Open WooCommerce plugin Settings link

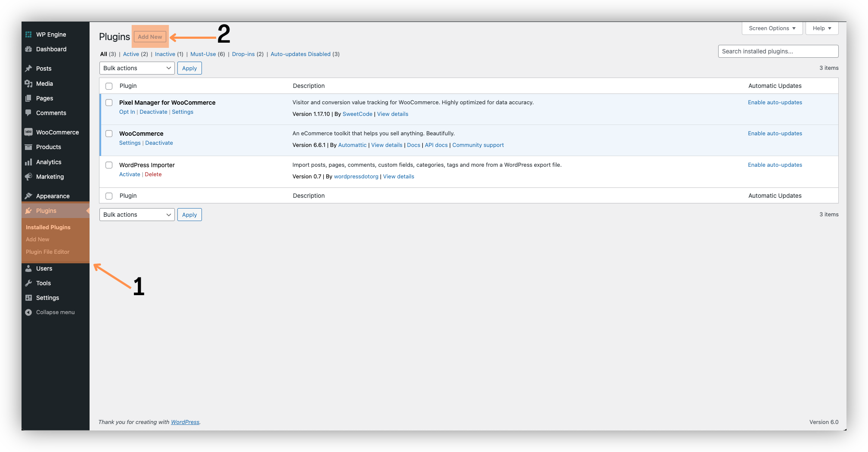[x=130, y=143]
